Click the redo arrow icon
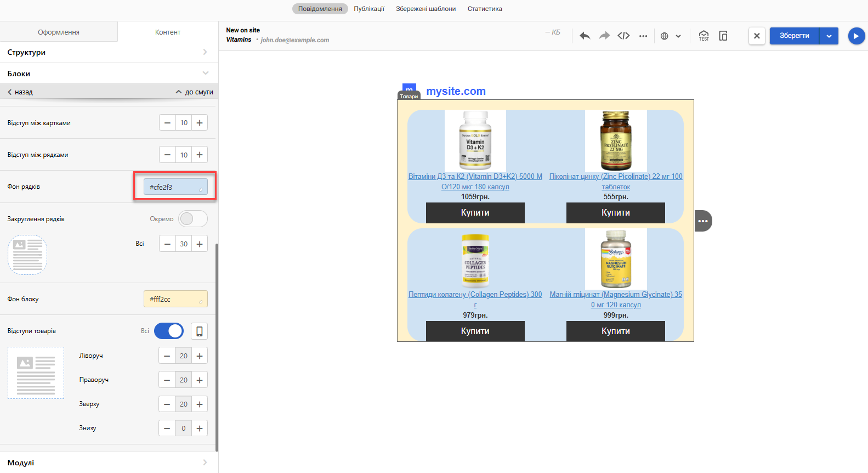Image resolution: width=868 pixels, height=473 pixels. [x=604, y=36]
